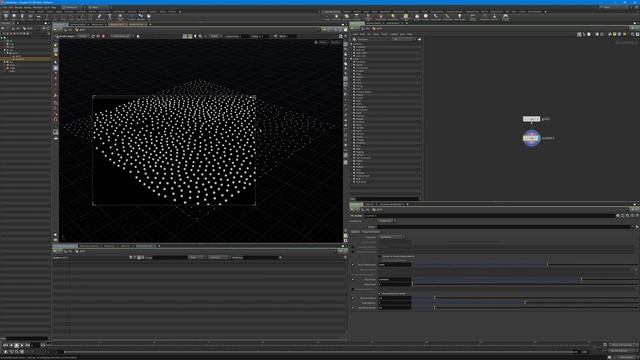Image resolution: width=640 pixels, height=360 pixels.
Task: Toggle the red button in Render Region bar
Action: click(103, 36)
